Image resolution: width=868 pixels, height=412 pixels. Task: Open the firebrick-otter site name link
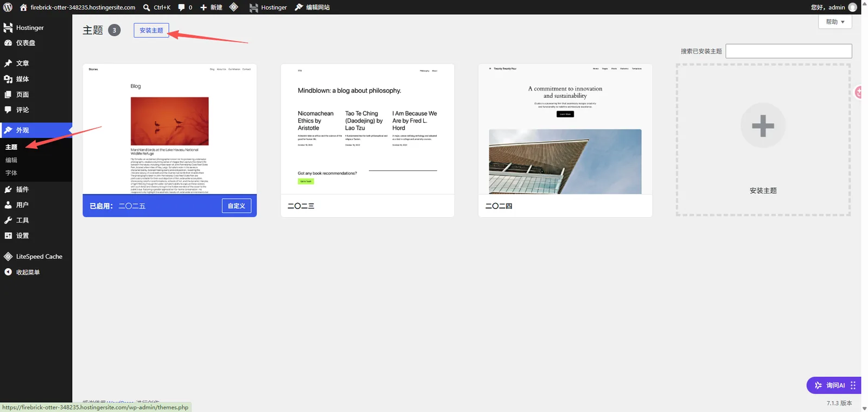point(83,8)
